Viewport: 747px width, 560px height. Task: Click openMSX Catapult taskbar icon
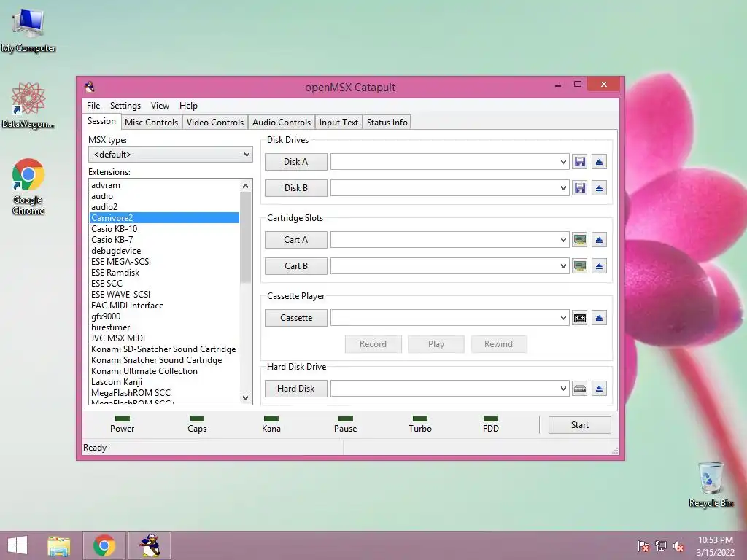point(150,545)
